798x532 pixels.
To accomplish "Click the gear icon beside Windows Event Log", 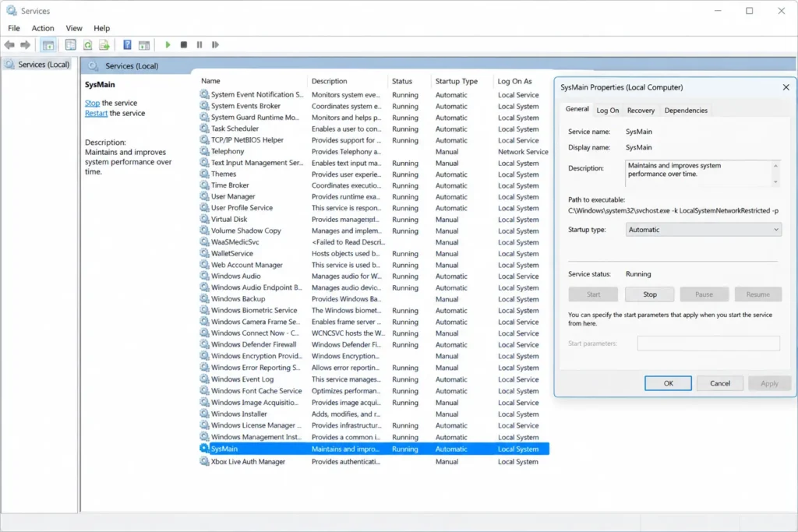I will tap(204, 379).
